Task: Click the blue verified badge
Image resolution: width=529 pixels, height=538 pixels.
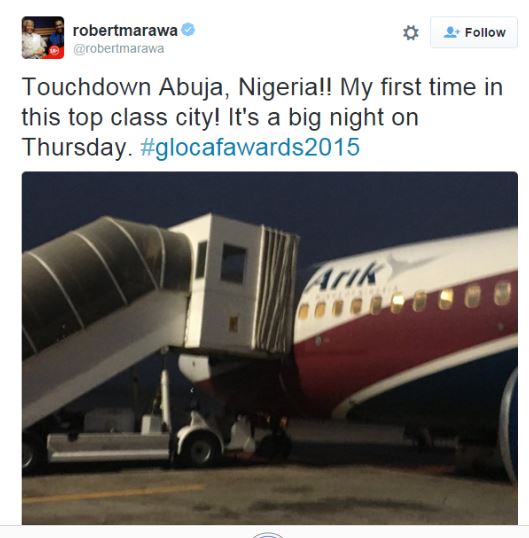Action: pyautogui.click(x=188, y=30)
